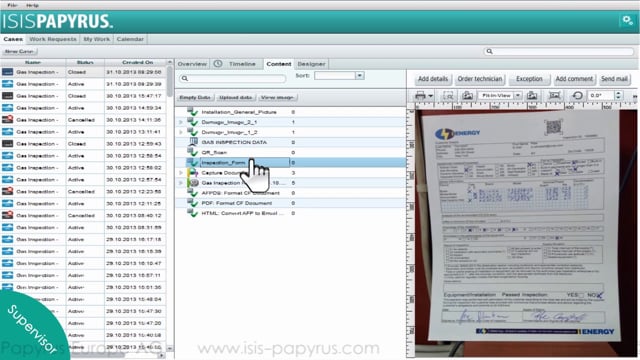The width and height of the screenshot is (640, 360).
Task: Click the top global search field
Action: click(x=558, y=51)
